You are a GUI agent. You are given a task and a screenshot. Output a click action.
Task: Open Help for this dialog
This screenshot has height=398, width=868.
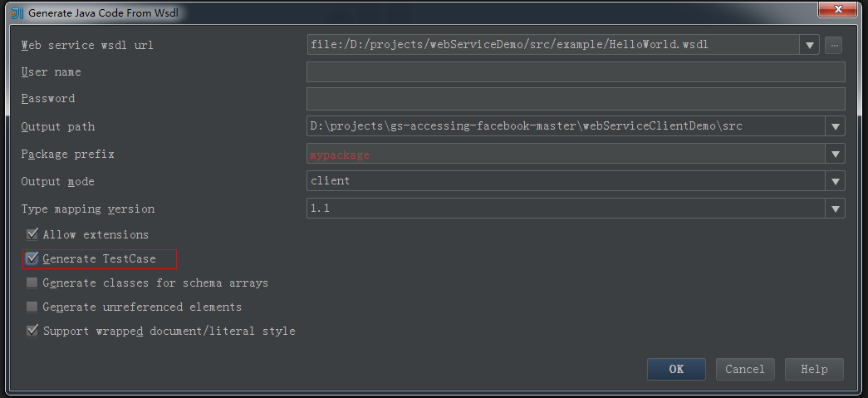[x=813, y=369]
